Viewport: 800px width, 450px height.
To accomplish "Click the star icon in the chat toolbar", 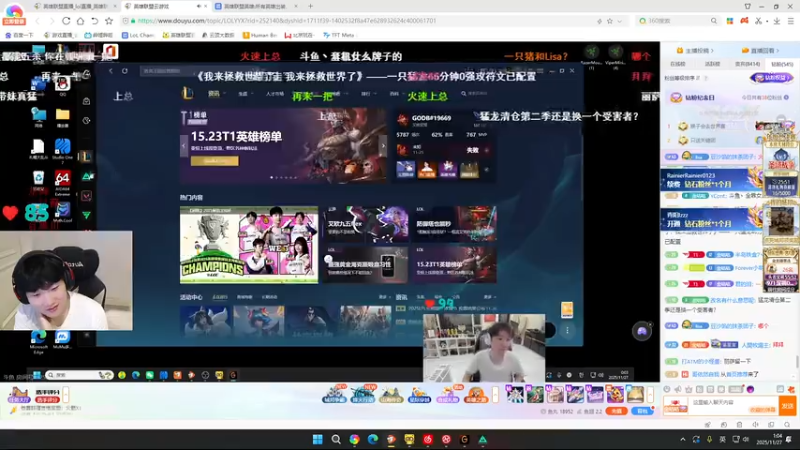I will (689, 389).
